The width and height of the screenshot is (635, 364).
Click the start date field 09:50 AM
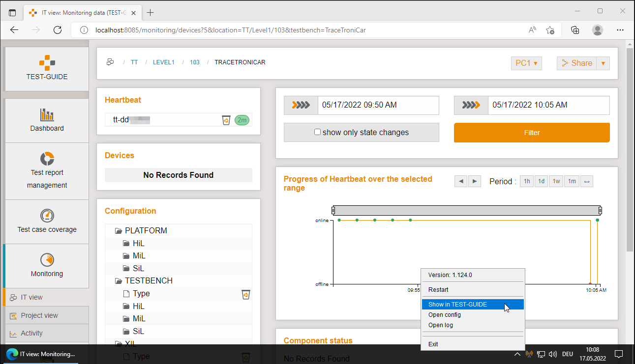(378, 105)
